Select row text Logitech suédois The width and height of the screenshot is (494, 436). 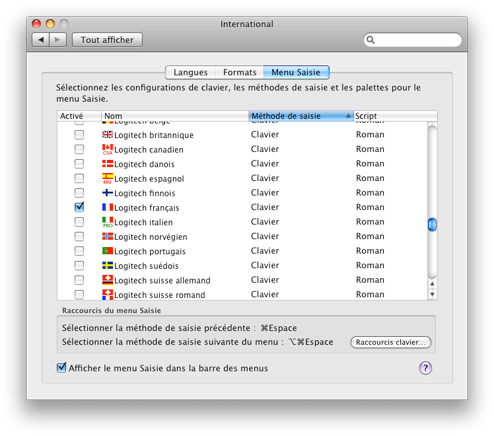click(x=146, y=266)
